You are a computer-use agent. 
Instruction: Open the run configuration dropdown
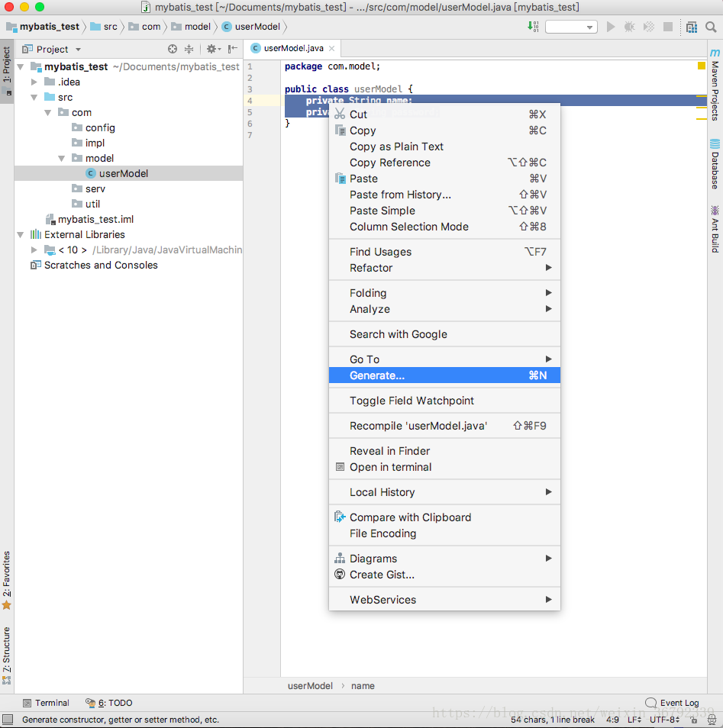tap(571, 27)
